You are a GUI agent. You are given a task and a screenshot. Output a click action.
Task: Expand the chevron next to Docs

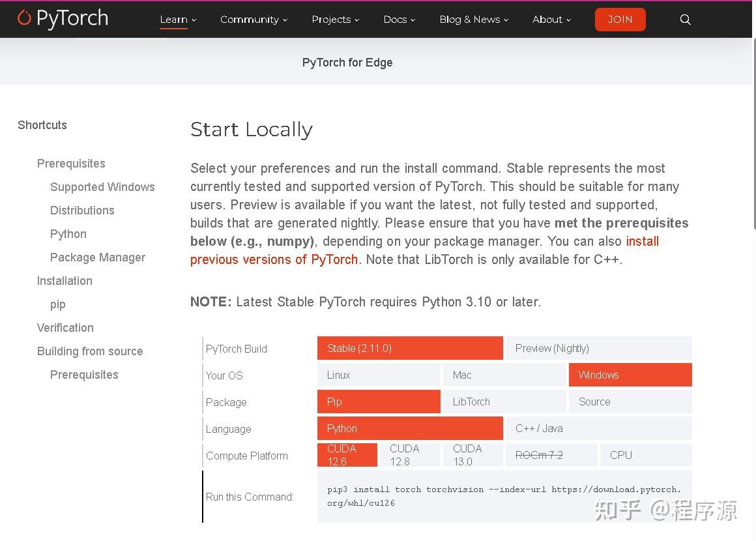(413, 20)
